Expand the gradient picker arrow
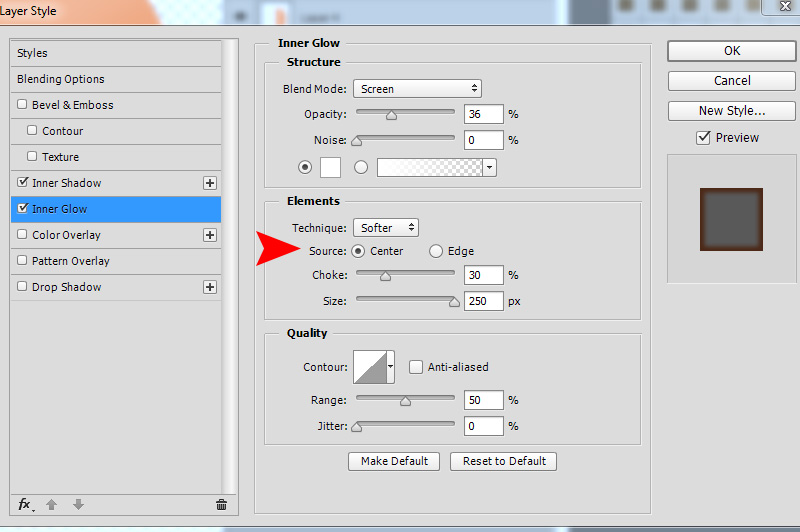This screenshot has height=532, width=800. 489,167
